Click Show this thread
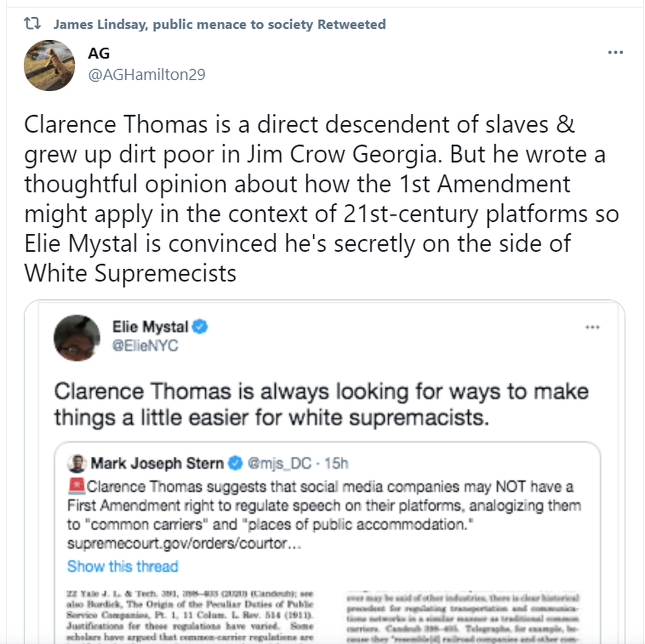Viewport: 645px width, 644px height. tap(122, 566)
